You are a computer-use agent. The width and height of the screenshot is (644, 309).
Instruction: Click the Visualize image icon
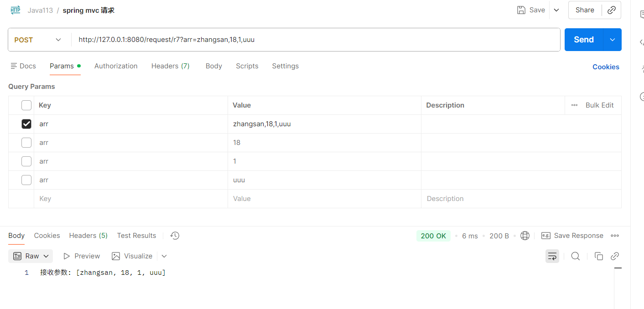tap(116, 256)
